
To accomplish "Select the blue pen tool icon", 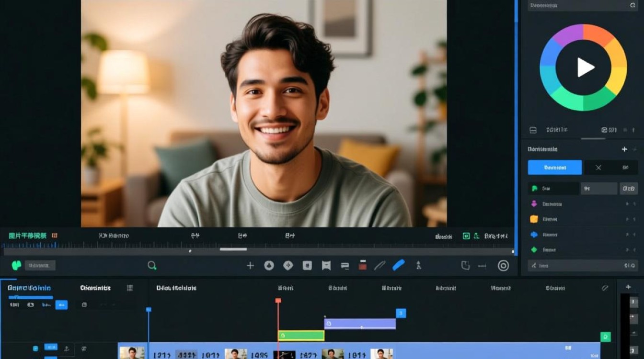I will 399,265.
